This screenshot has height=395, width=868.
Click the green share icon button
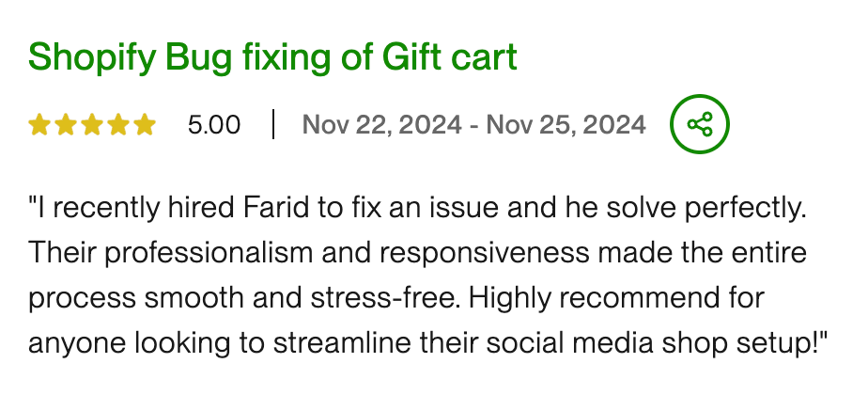700,124
